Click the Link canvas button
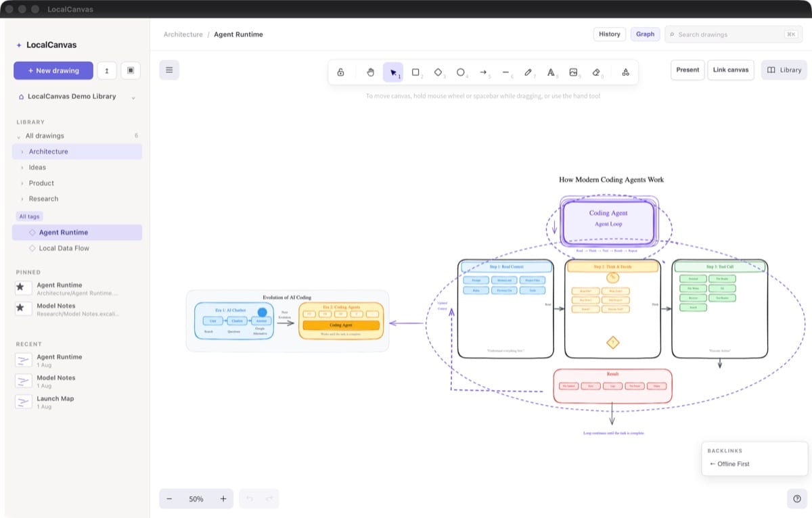812x518 pixels. tap(731, 70)
